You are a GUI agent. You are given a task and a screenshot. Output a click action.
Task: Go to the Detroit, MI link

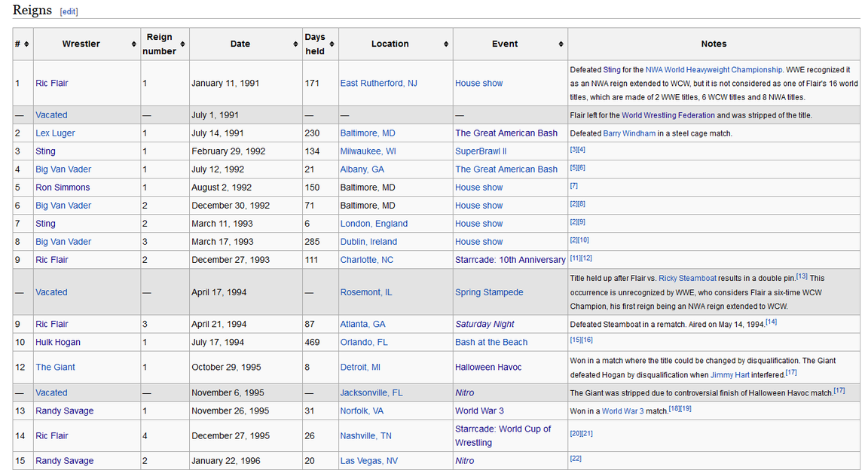[x=360, y=367]
